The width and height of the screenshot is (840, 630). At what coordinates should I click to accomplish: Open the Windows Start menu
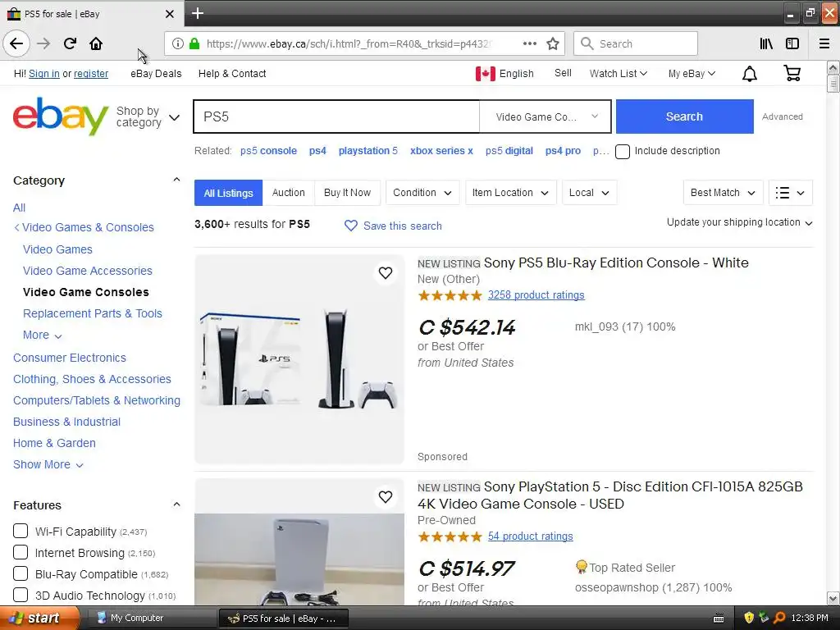pos(39,618)
